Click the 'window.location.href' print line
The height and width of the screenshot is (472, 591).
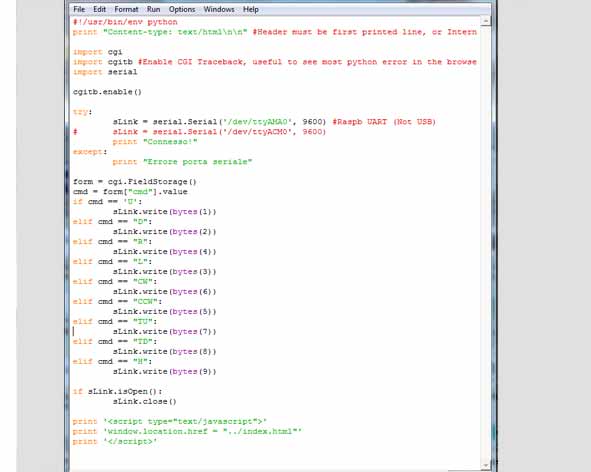click(188, 431)
